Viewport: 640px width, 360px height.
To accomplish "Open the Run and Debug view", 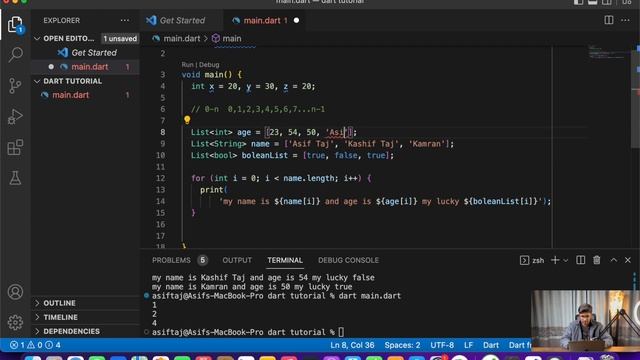I will (x=15, y=117).
